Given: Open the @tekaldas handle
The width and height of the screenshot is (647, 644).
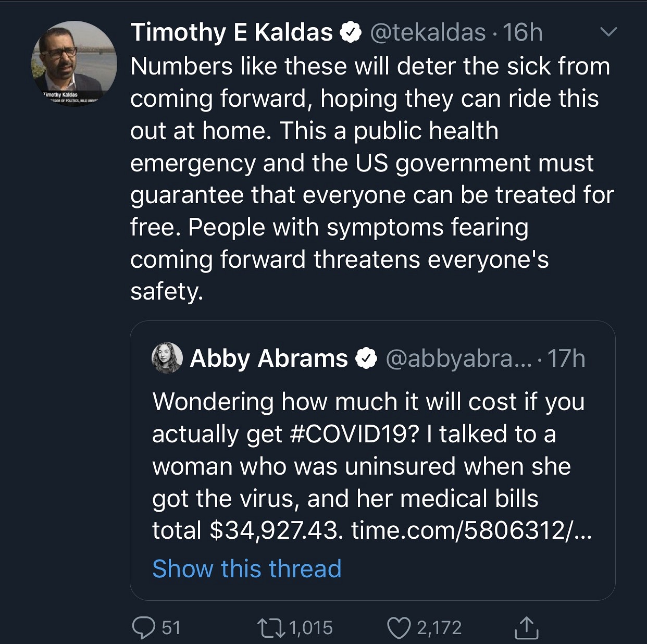Looking at the screenshot, I should point(428,32).
